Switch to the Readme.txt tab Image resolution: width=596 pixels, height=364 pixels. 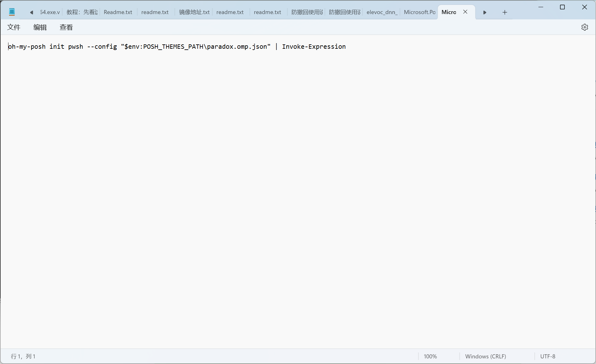pos(118,12)
